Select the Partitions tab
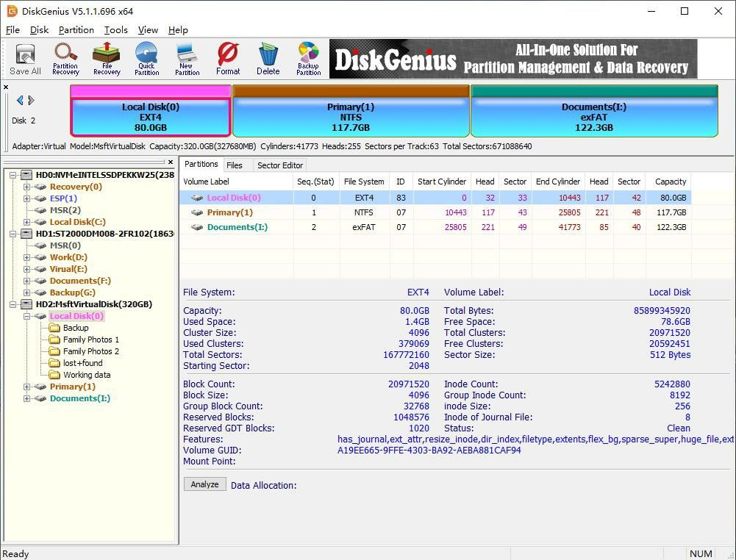 pyautogui.click(x=201, y=164)
